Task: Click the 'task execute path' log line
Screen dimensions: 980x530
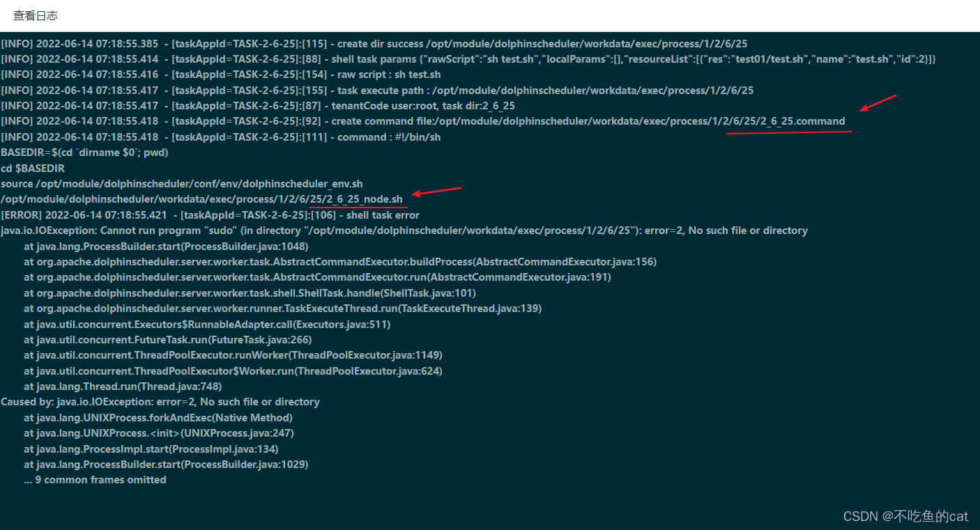Action: coord(377,91)
